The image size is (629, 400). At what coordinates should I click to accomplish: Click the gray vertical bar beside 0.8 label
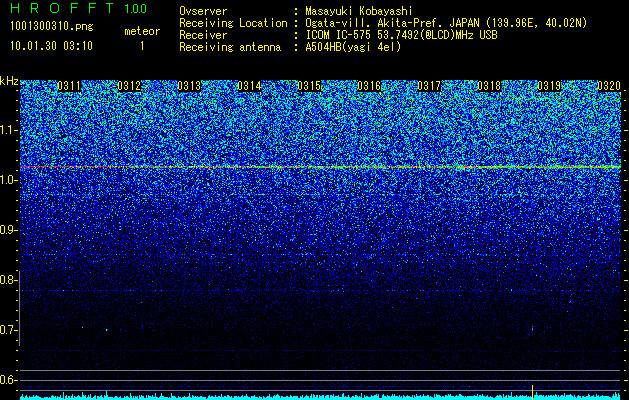click(x=19, y=308)
